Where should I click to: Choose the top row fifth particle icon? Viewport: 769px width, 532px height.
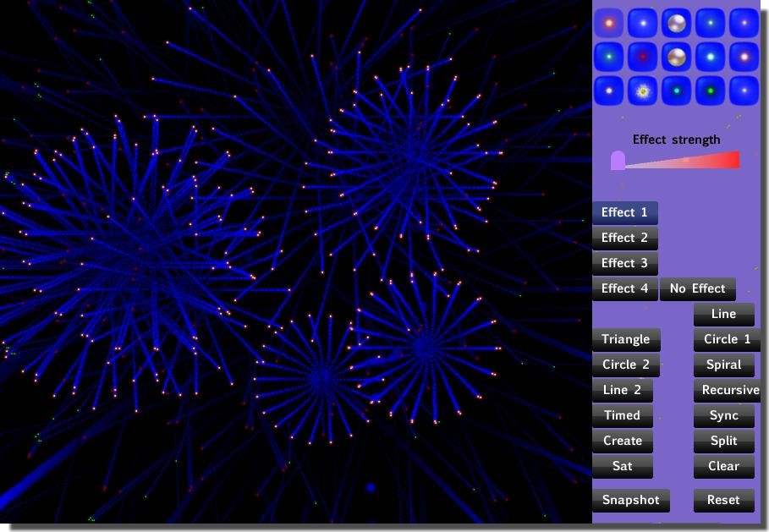[744, 23]
